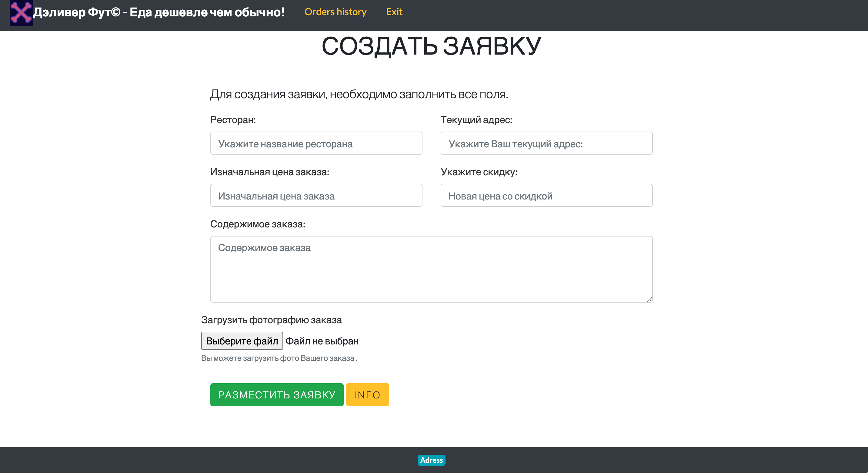
Task: Click the current address input field
Action: point(546,143)
